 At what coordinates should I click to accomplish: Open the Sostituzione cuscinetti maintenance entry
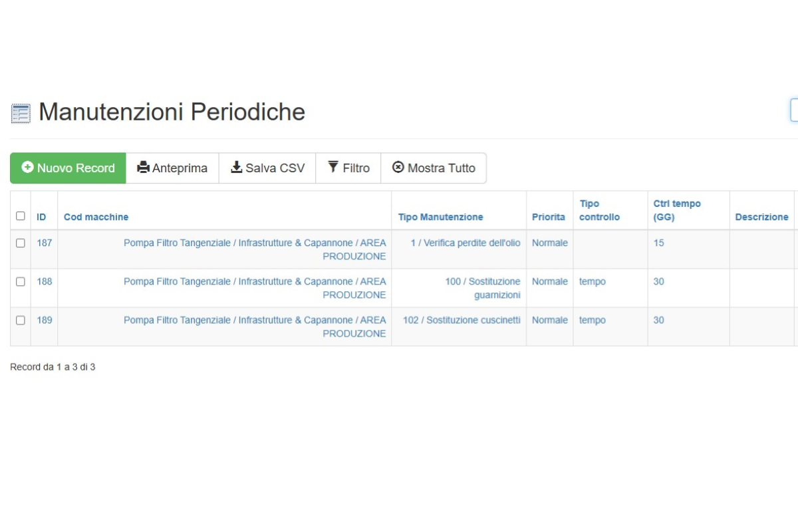pyautogui.click(x=462, y=320)
